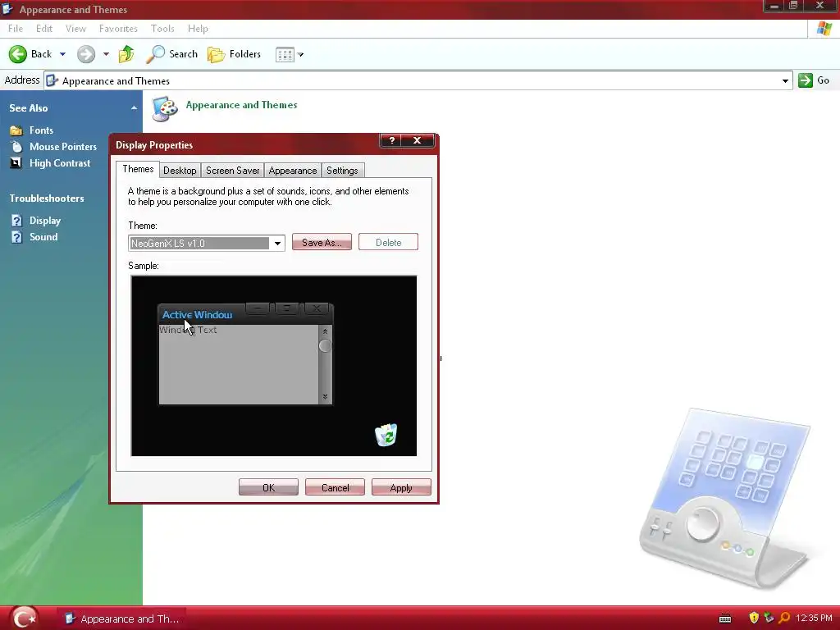The width and height of the screenshot is (840, 630).
Task: Switch to the Themes tab
Action: point(138,169)
